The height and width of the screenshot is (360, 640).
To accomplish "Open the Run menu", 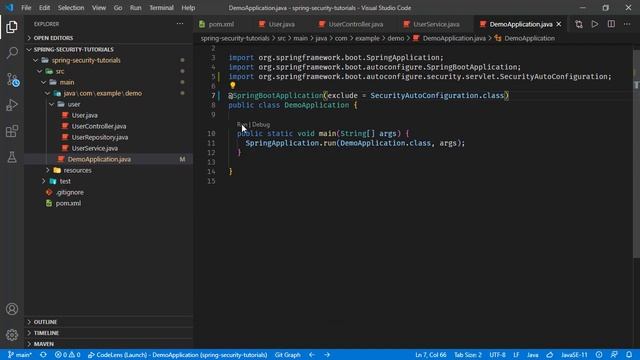I will tap(136, 8).
